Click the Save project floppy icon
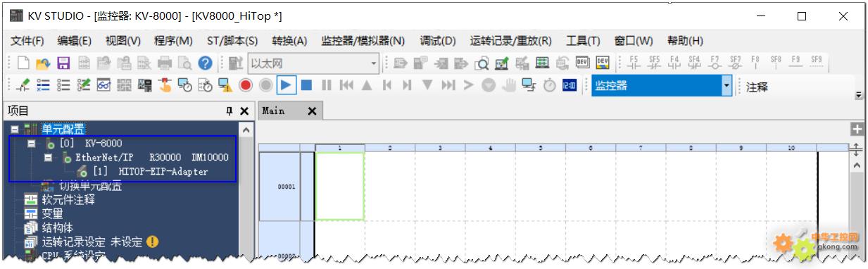This screenshot has width=868, height=269. (63, 63)
